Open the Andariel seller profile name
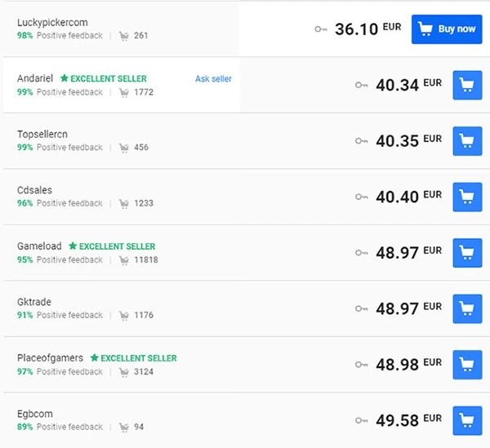Viewport: 490px width, 448px height. [x=35, y=78]
